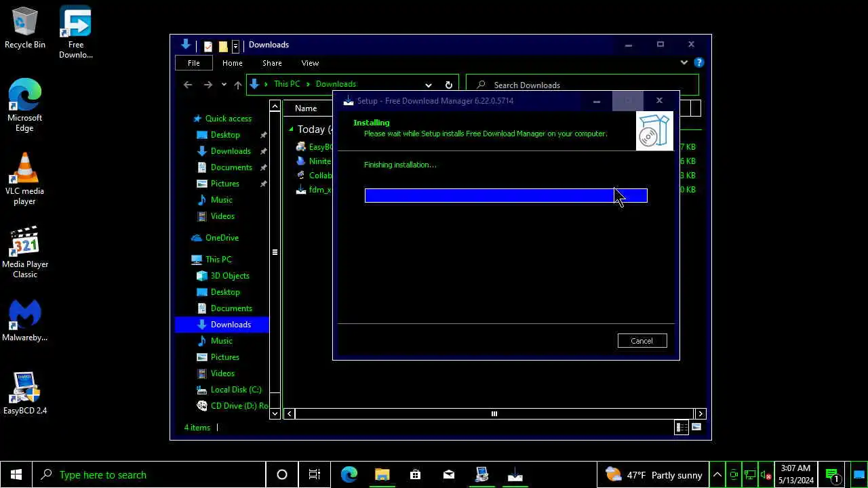Open the File menu in Explorer
868x488 pixels.
193,63
